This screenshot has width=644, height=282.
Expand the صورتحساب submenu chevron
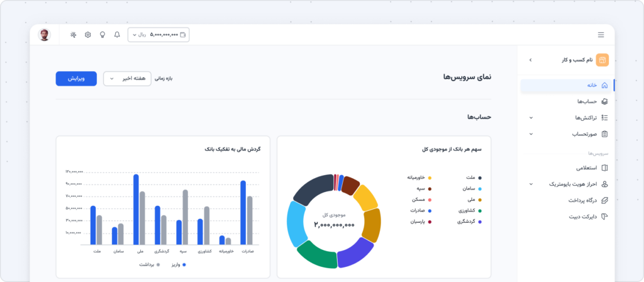[x=531, y=134]
